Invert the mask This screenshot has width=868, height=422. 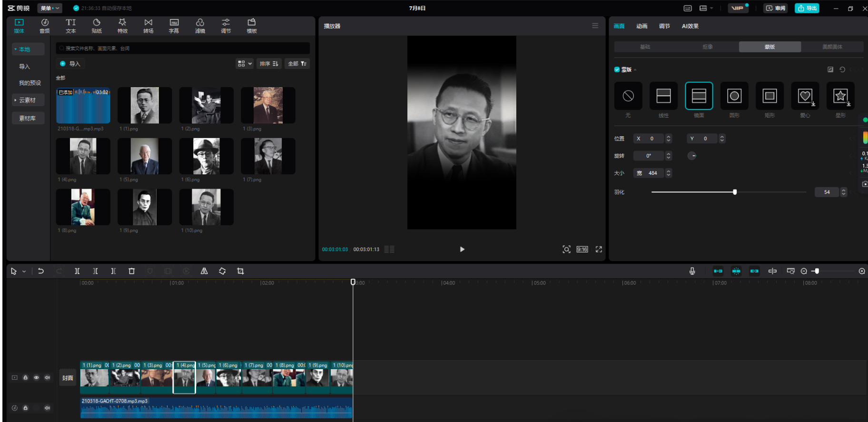tap(830, 70)
